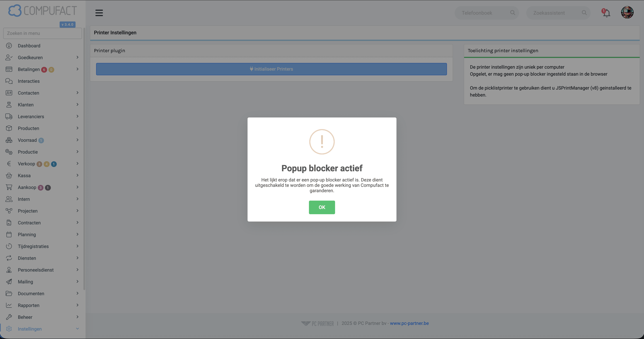Click the Tijdregistraties clock icon
This screenshot has width=644, height=339.
(9, 246)
